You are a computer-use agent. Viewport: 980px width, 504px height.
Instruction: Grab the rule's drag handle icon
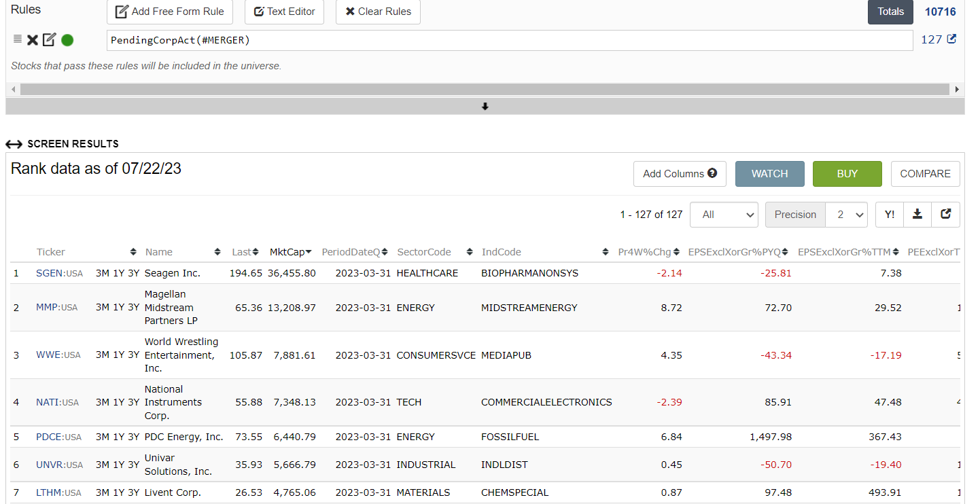click(x=18, y=39)
